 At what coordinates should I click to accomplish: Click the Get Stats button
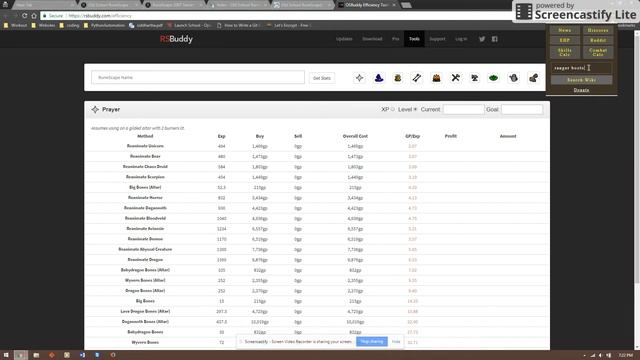click(322, 78)
